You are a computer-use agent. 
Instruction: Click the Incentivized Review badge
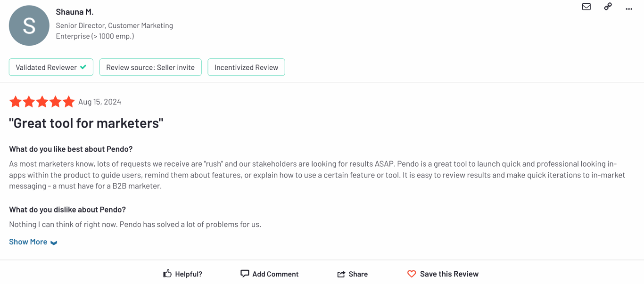click(246, 67)
